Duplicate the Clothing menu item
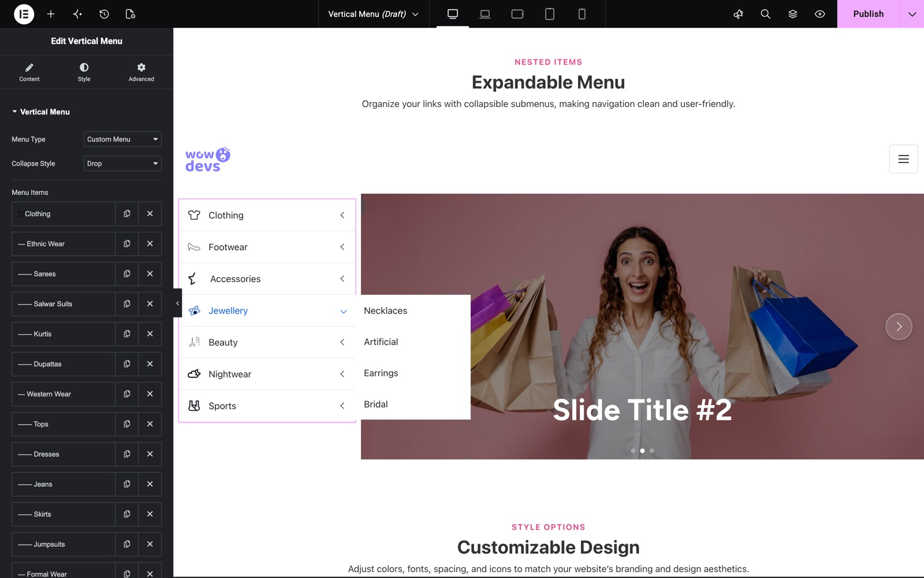Image resolution: width=924 pixels, height=578 pixels. tap(127, 214)
